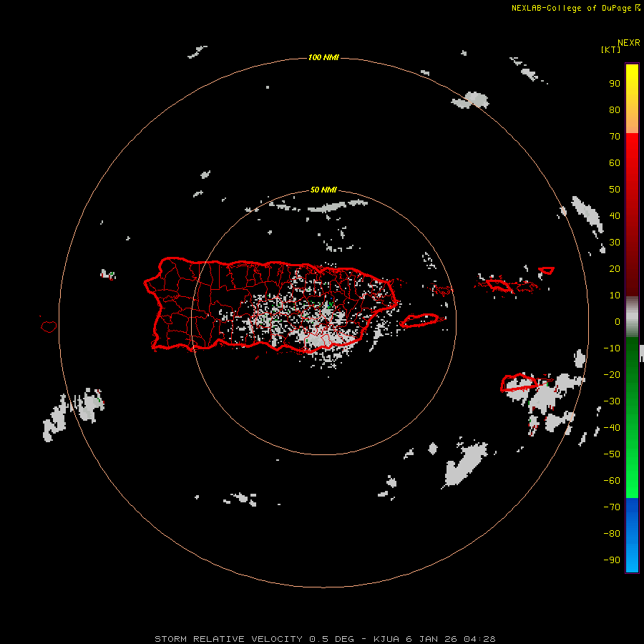Image resolution: width=644 pixels, height=644 pixels.
Task: Pick the gray zero-velocity color bar segment
Action: [x=632, y=317]
